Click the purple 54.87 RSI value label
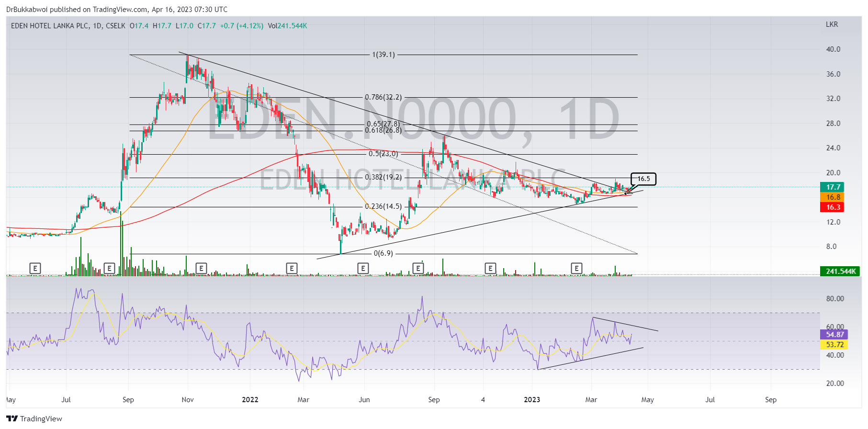Image resolution: width=868 pixels, height=429 pixels. tap(834, 335)
